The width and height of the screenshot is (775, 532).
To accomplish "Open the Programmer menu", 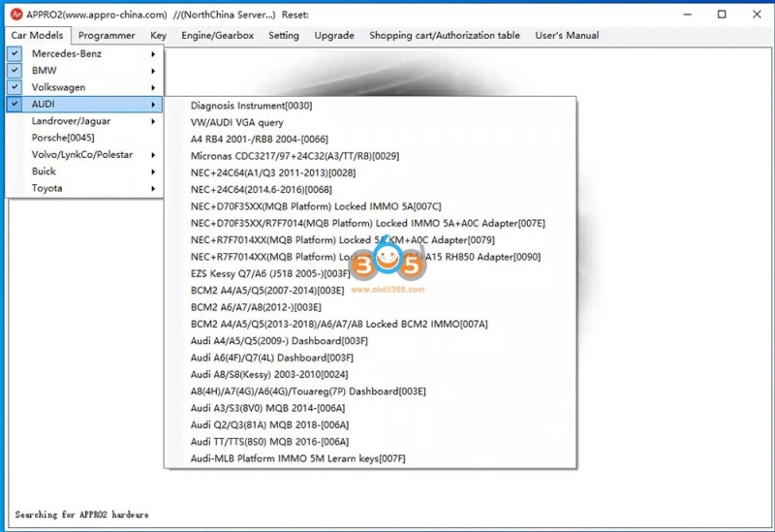I will point(107,35).
